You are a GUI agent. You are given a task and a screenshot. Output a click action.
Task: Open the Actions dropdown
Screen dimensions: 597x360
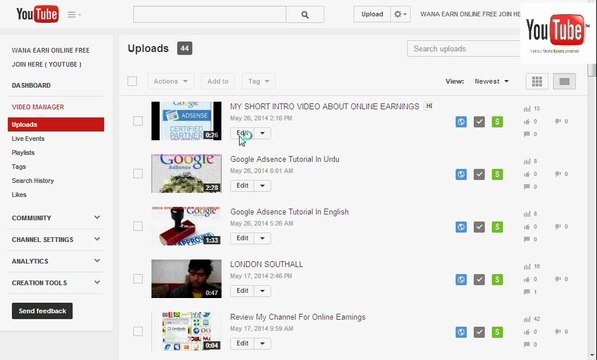point(170,81)
